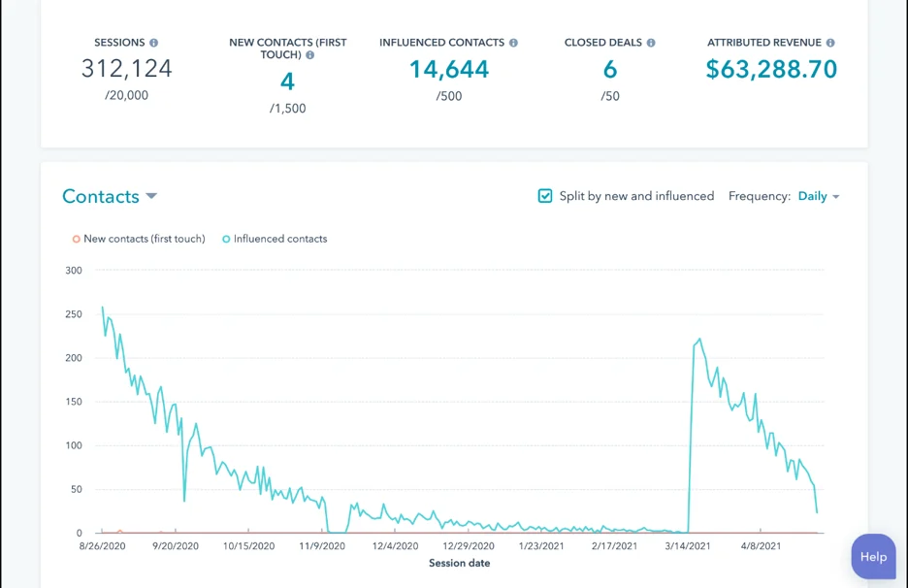The height and width of the screenshot is (588, 908).
Task: Select the 8/26/2020 axis label
Action: tap(102, 545)
